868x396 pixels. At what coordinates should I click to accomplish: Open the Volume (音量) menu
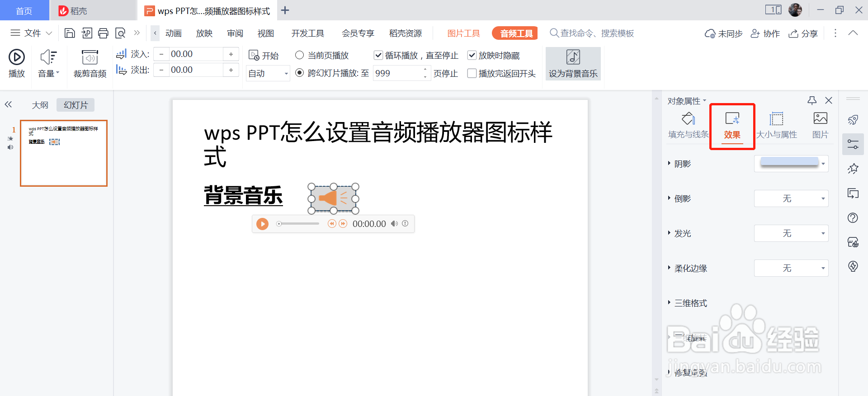pyautogui.click(x=49, y=64)
